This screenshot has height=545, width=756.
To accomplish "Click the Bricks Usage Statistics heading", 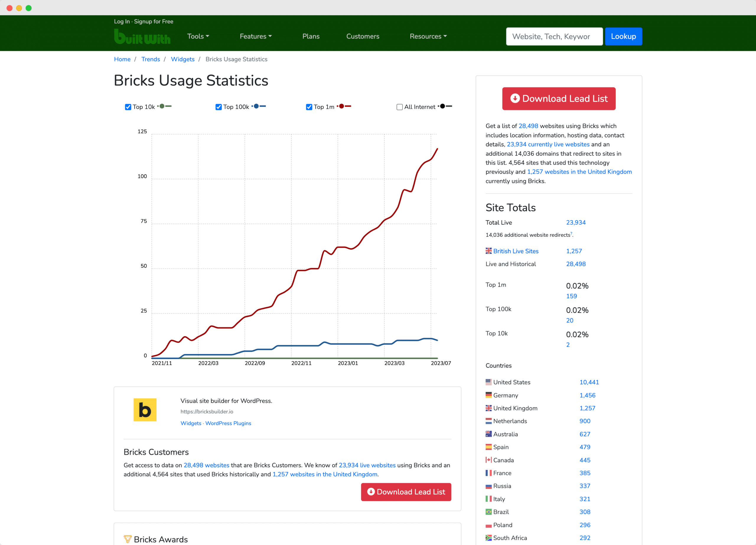I will pyautogui.click(x=191, y=80).
